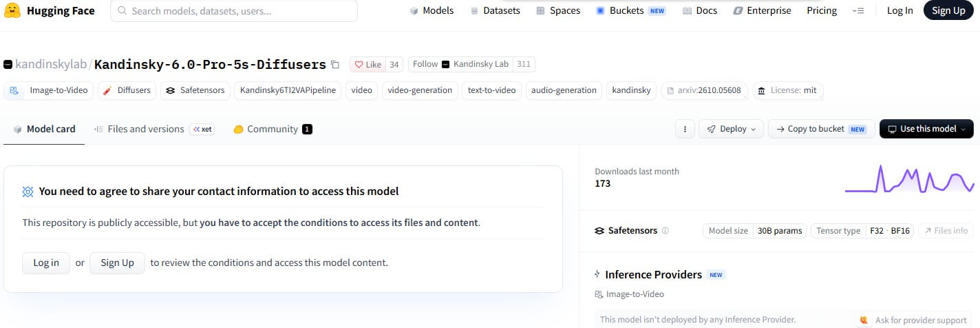The width and height of the screenshot is (980, 328).
Task: Click the Inference Providers NEW badge
Action: pos(716,275)
